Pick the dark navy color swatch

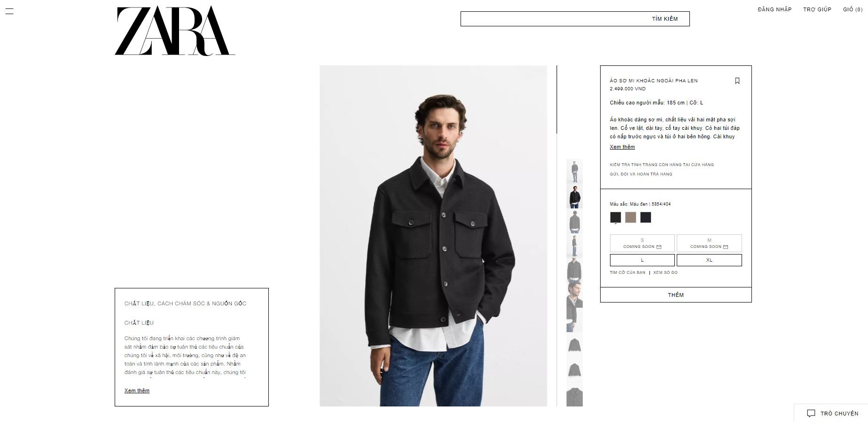(x=646, y=217)
